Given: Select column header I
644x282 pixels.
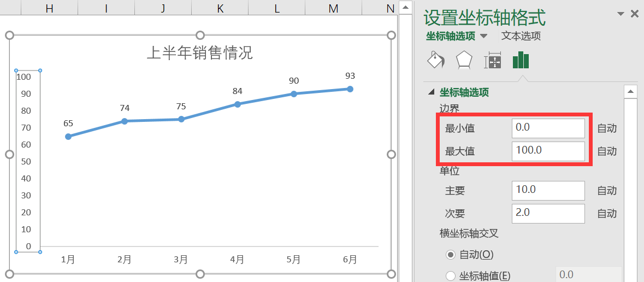Looking at the screenshot, I should tap(107, 8).
